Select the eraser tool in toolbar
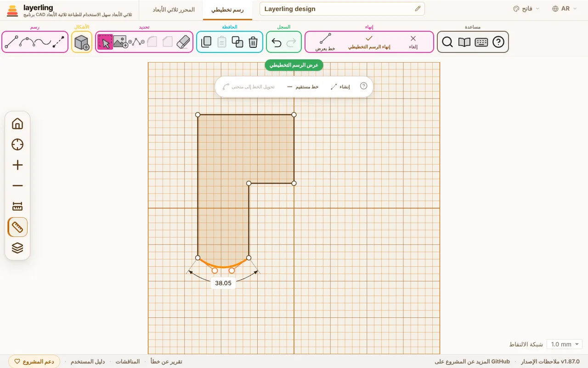588x368 pixels. click(x=183, y=42)
